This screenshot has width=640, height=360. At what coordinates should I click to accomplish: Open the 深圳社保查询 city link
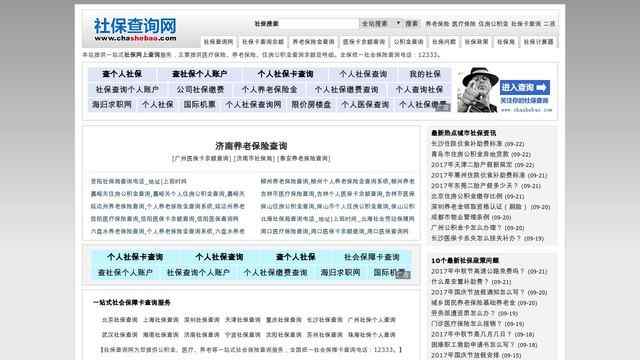(202, 320)
